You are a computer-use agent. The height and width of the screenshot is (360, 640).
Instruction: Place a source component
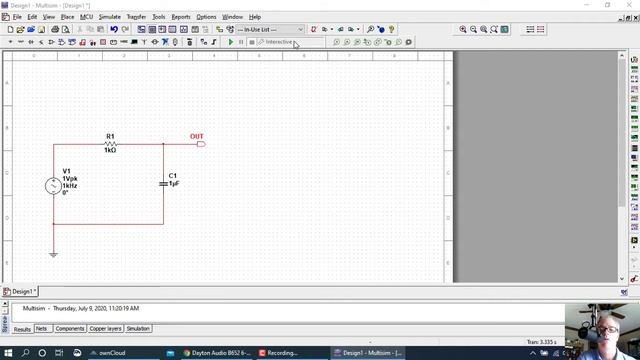click(x=11, y=42)
